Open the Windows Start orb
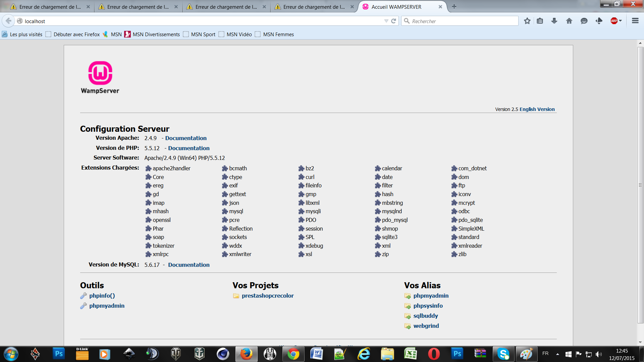644x362 pixels. click(x=11, y=354)
